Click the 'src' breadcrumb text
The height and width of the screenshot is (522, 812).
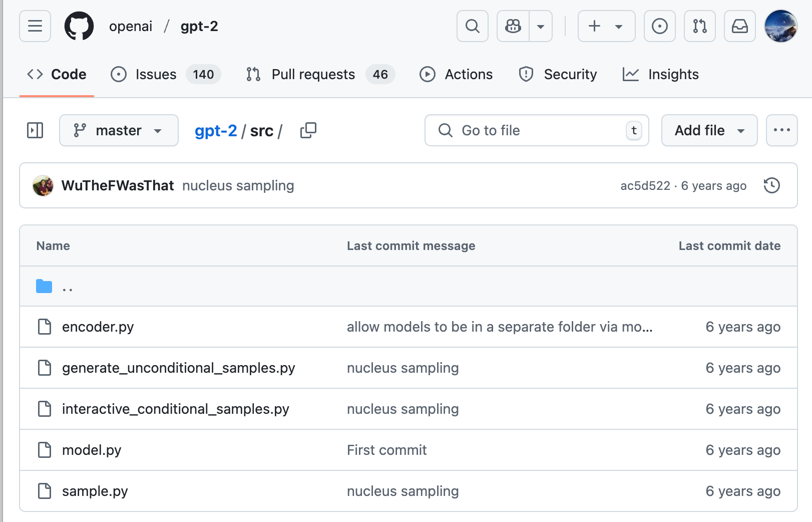[262, 131]
